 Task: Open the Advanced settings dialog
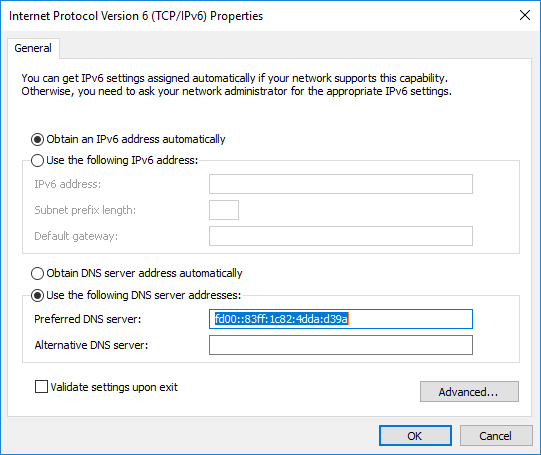pyautogui.click(x=469, y=392)
